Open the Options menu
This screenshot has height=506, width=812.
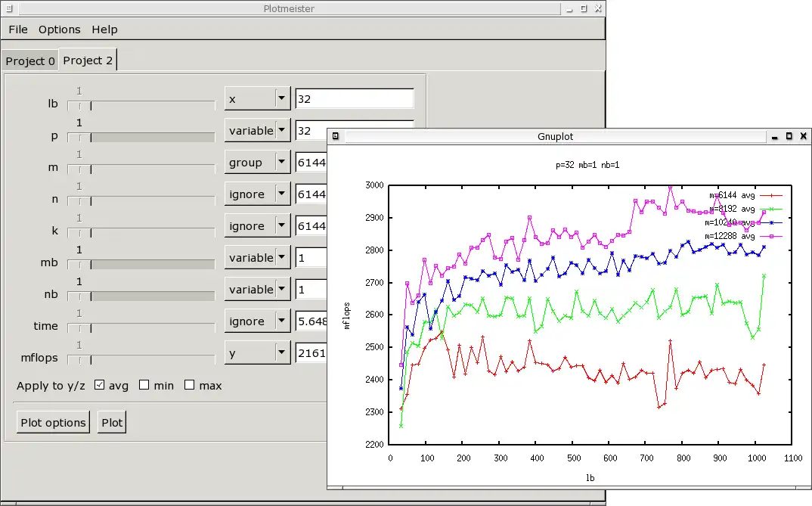(60, 29)
